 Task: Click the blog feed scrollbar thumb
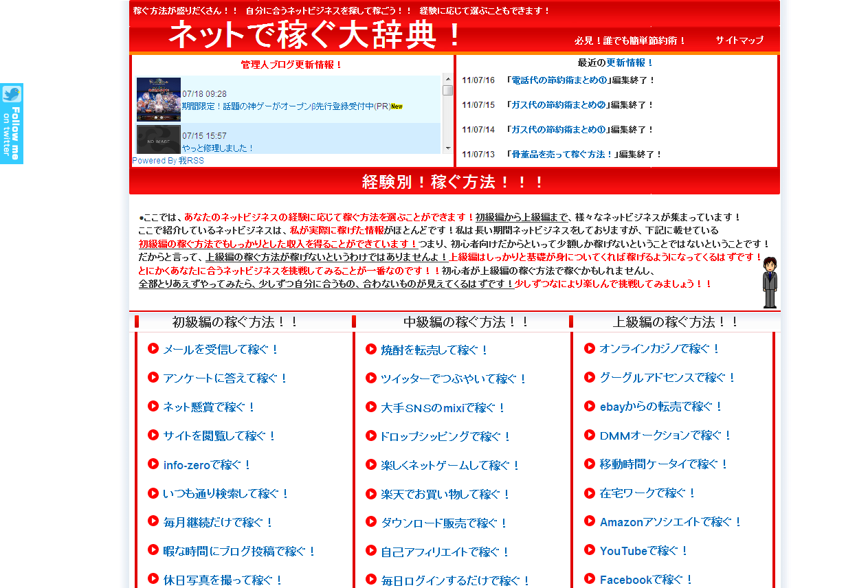pyautogui.click(x=448, y=90)
